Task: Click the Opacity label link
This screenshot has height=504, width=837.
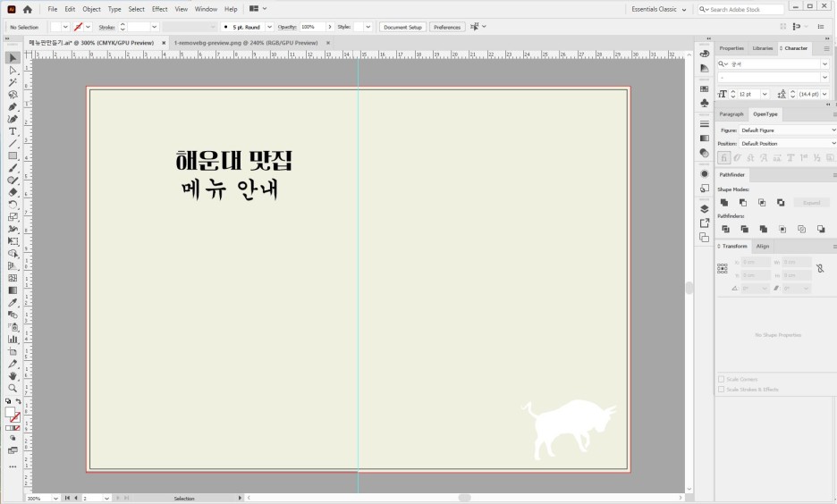Action: (x=287, y=27)
